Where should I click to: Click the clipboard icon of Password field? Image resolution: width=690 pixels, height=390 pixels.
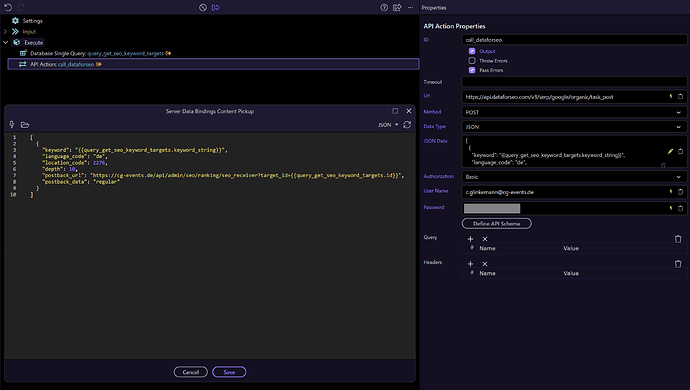point(680,208)
